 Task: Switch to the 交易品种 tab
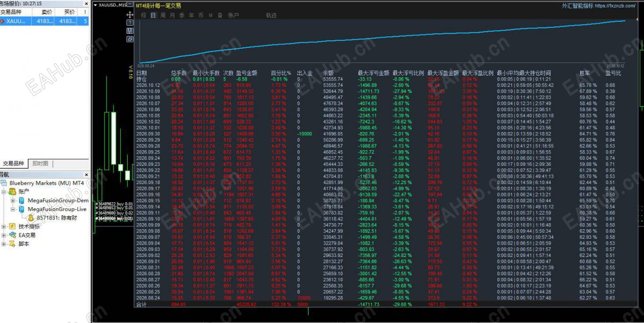click(14, 164)
